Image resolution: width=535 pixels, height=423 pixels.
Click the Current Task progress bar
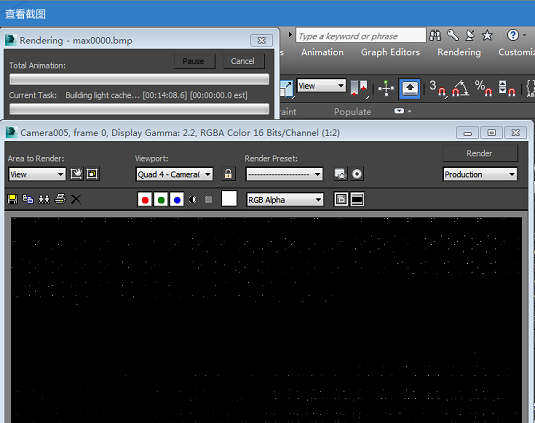(139, 109)
